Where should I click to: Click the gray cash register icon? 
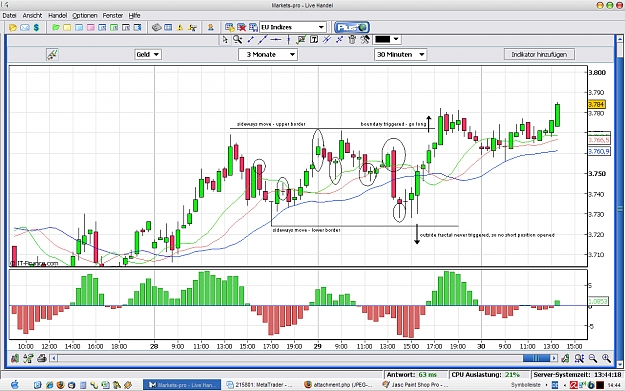click(157, 28)
